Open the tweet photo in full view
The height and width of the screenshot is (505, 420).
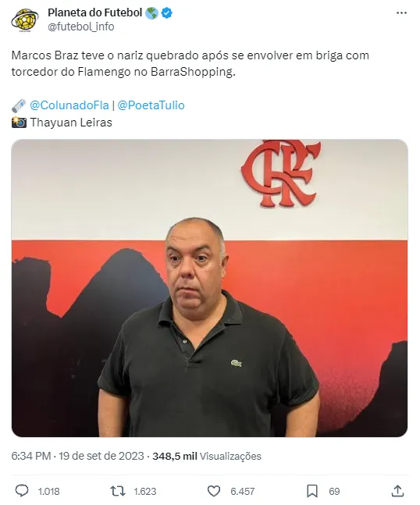pyautogui.click(x=210, y=288)
